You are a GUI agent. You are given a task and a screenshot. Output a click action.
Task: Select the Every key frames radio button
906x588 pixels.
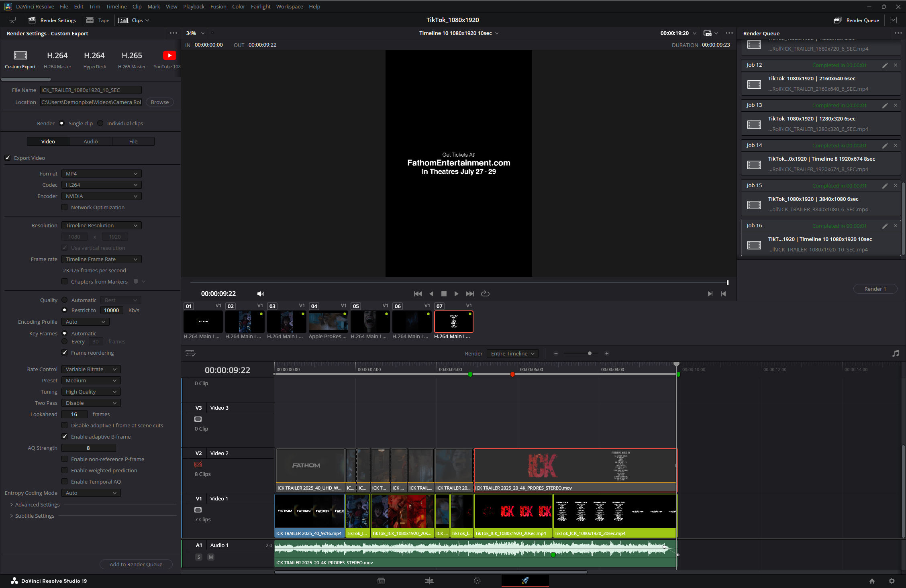coord(65,341)
